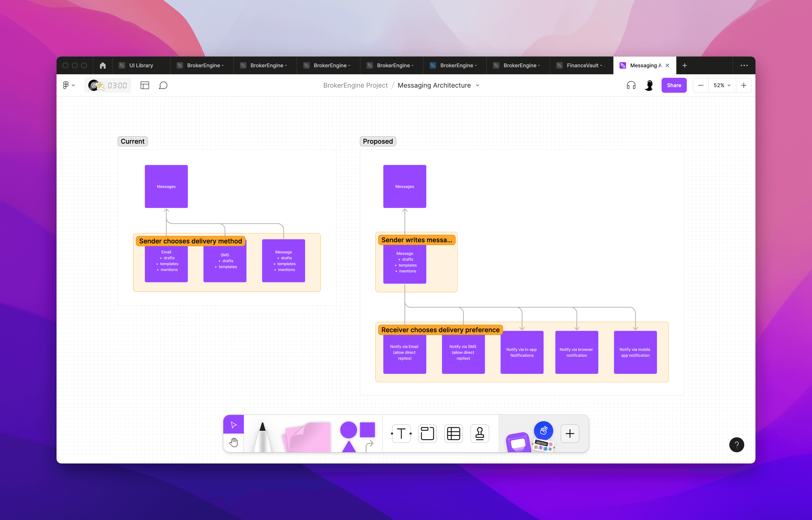812x520 pixels.
Task: Expand Messaging Architecture file name menu
Action: (477, 85)
